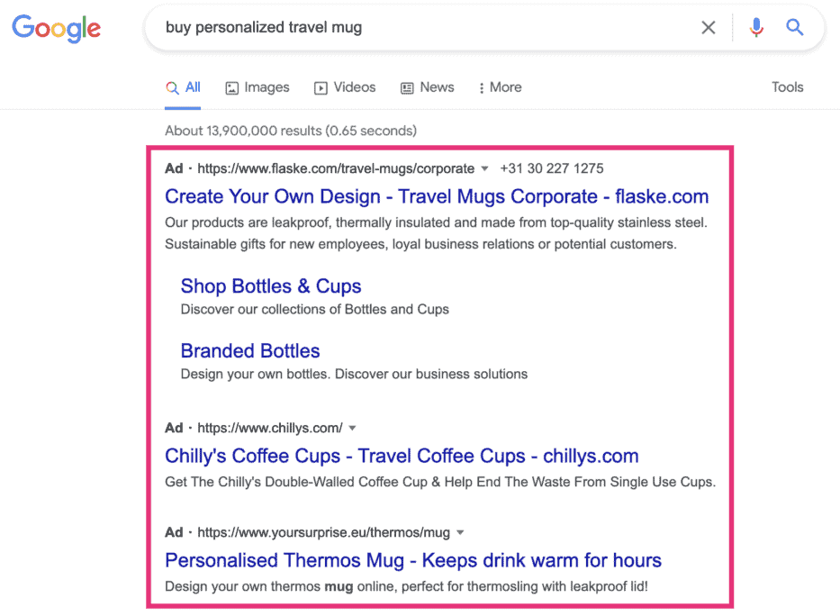Clear the search box with the X icon
Image resolution: width=840 pixels, height=616 pixels.
pyautogui.click(x=709, y=27)
